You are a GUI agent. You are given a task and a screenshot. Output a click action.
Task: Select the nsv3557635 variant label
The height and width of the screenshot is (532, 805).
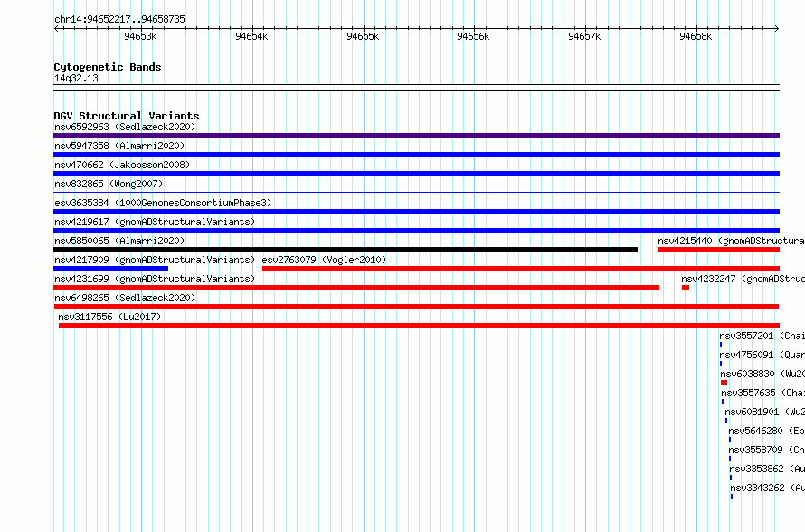pyautogui.click(x=762, y=393)
